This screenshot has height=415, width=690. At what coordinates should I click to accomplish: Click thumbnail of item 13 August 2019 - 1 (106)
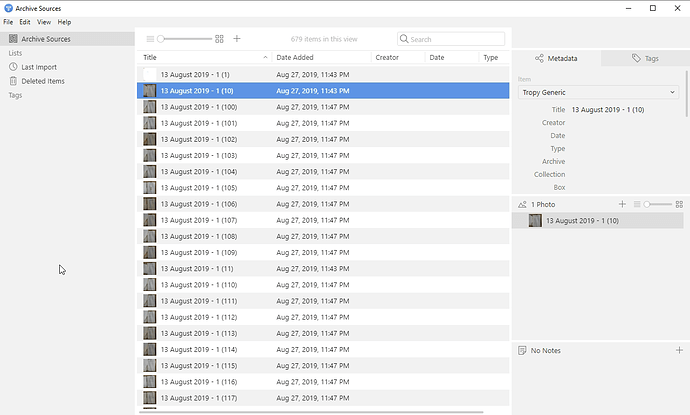pyautogui.click(x=150, y=204)
